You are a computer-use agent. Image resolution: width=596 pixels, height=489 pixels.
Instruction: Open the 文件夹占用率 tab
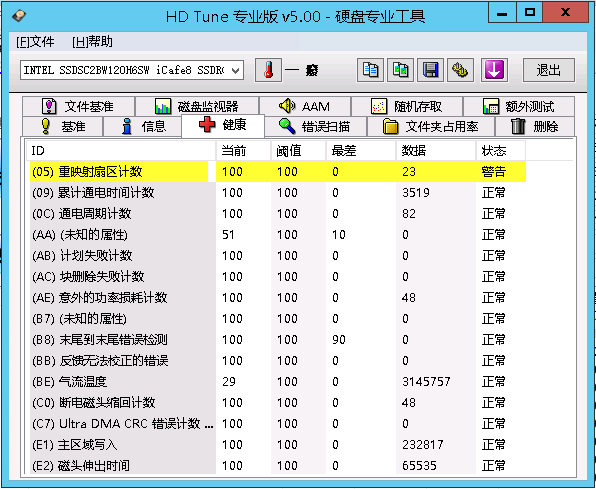tap(431, 126)
